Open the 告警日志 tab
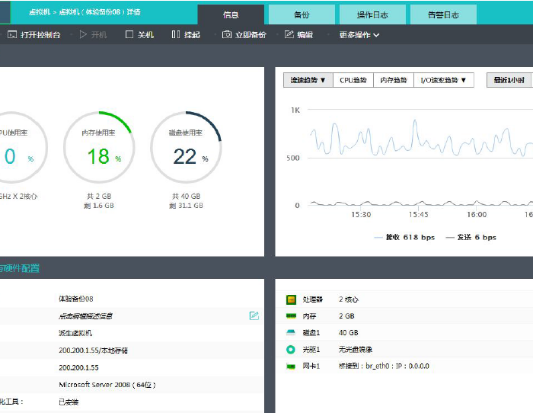This screenshot has width=534, height=413. pyautogui.click(x=443, y=15)
